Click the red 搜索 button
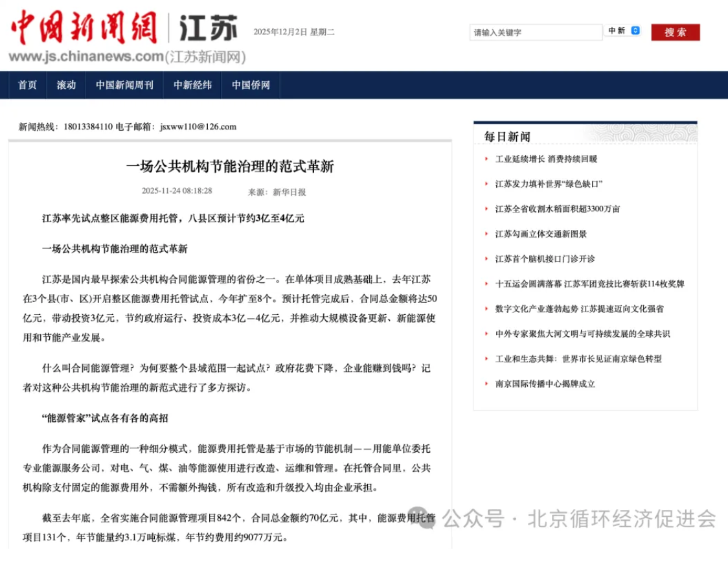Screen dimensions: 728x561 point(675,32)
